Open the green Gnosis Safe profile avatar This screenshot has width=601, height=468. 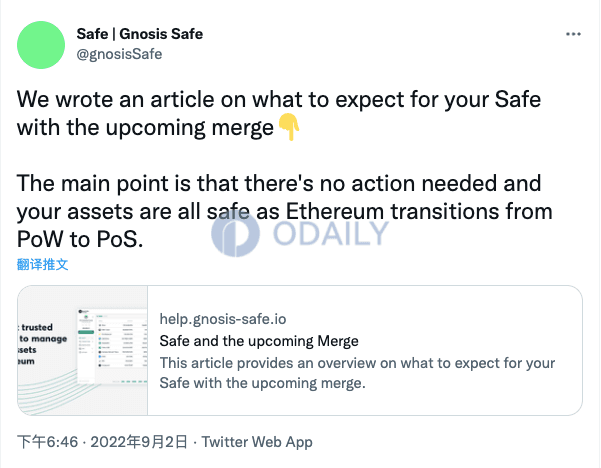pos(41,45)
